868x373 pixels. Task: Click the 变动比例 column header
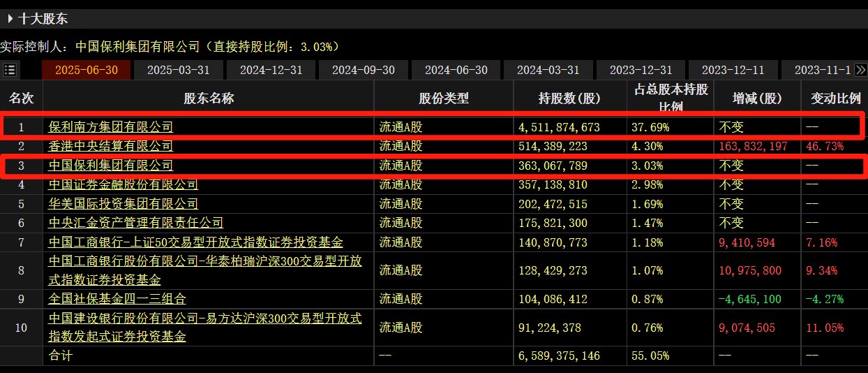pyautogui.click(x=835, y=98)
